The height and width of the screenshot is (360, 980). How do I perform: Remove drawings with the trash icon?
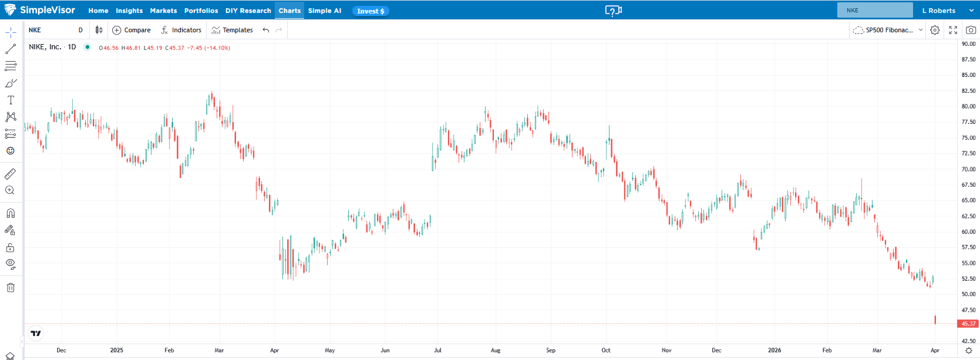point(11,288)
